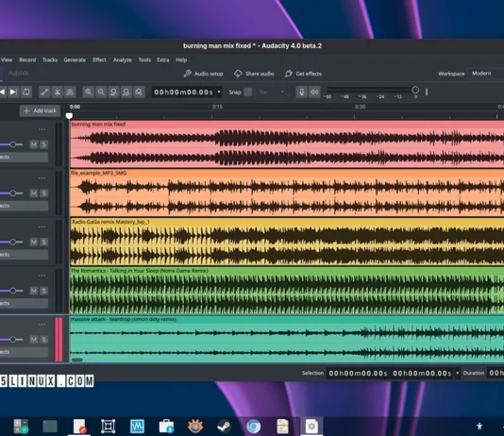This screenshot has height=436, width=504.
Task: Click the accessibility icon in the system tray
Action: coord(479,427)
